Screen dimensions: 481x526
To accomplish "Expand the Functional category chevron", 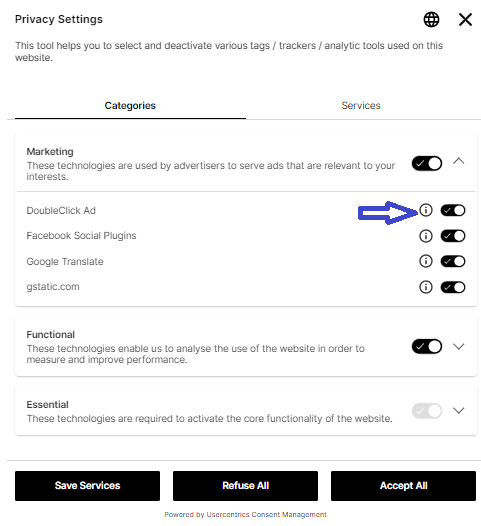I will pos(459,346).
